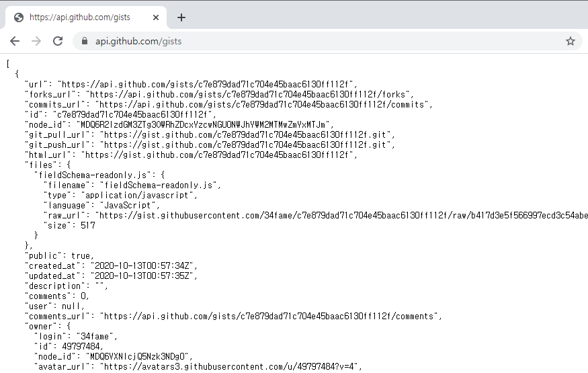Click the "files": { line
This screenshot has width=588, height=373.
(48, 165)
